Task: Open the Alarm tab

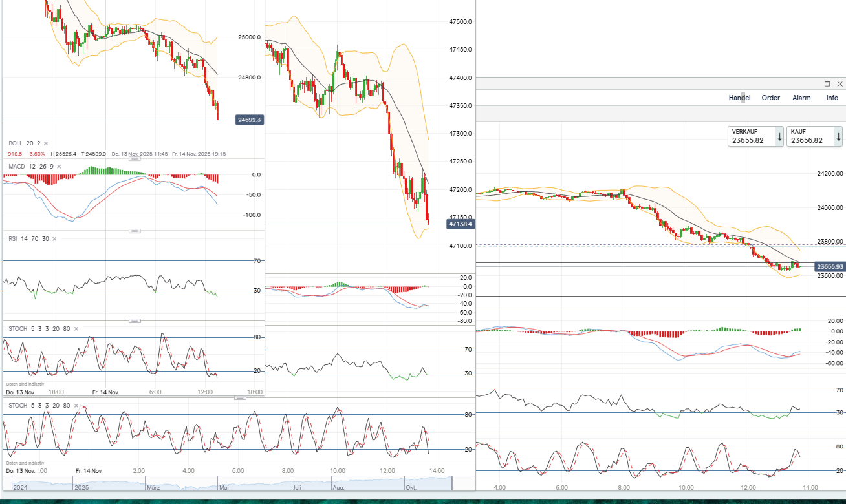Action: [x=801, y=98]
